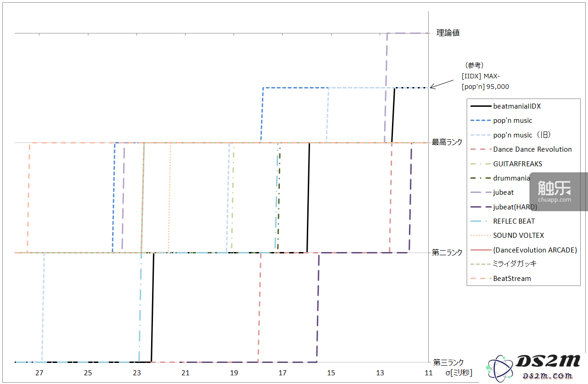Select x-axis tick label 11
The height and width of the screenshot is (384, 588).
pos(428,373)
